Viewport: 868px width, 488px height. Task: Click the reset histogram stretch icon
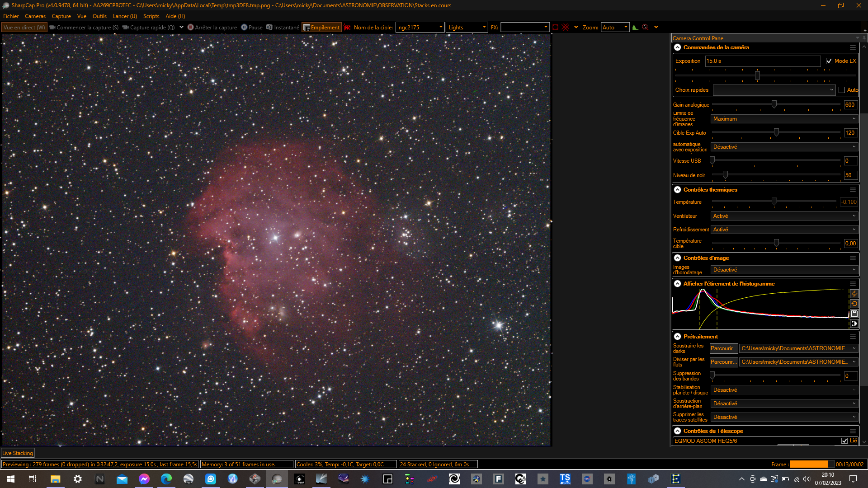point(854,304)
